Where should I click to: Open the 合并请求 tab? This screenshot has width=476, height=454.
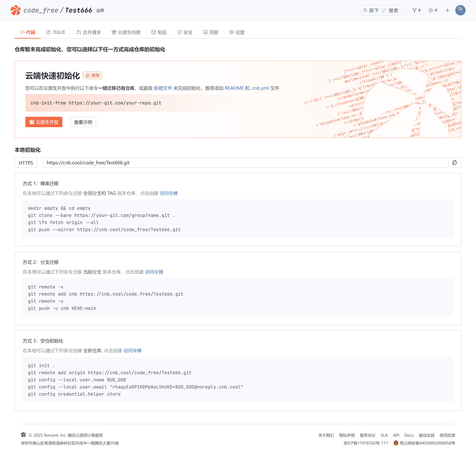(89, 32)
